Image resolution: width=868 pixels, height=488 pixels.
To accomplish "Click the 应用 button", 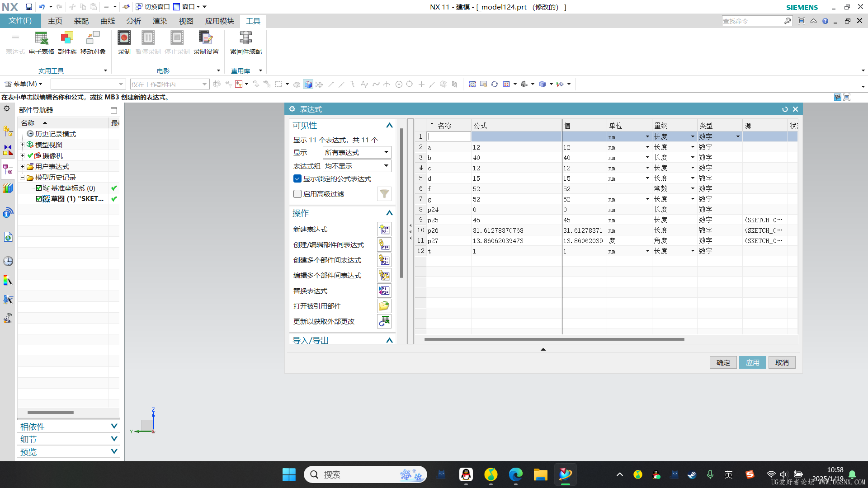I will (753, 362).
